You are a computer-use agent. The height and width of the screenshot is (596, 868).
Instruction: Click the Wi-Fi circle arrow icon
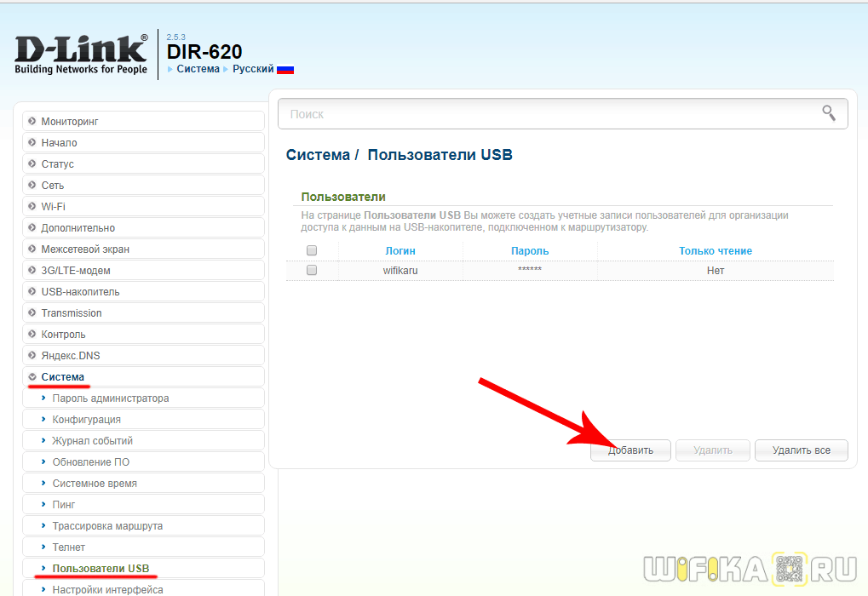point(32,206)
